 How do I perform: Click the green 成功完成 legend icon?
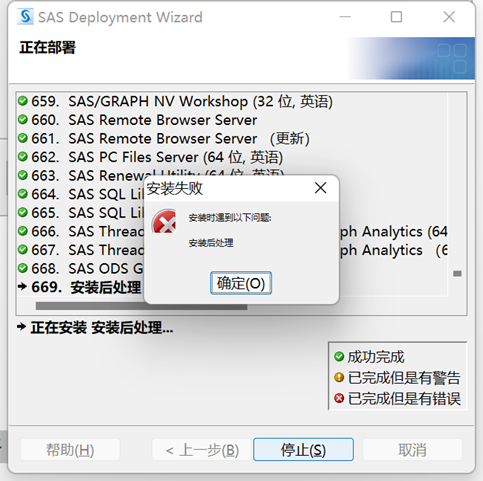[339, 357]
